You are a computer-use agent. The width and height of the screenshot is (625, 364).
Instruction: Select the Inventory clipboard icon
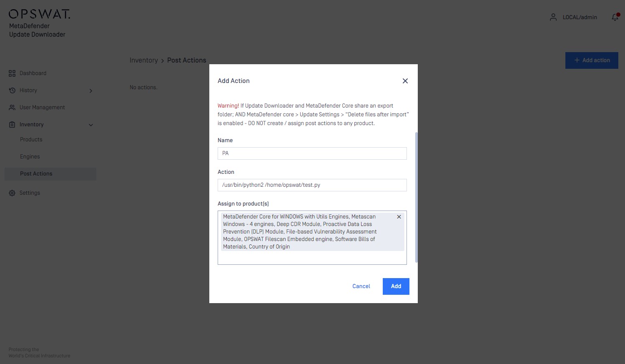click(x=12, y=125)
